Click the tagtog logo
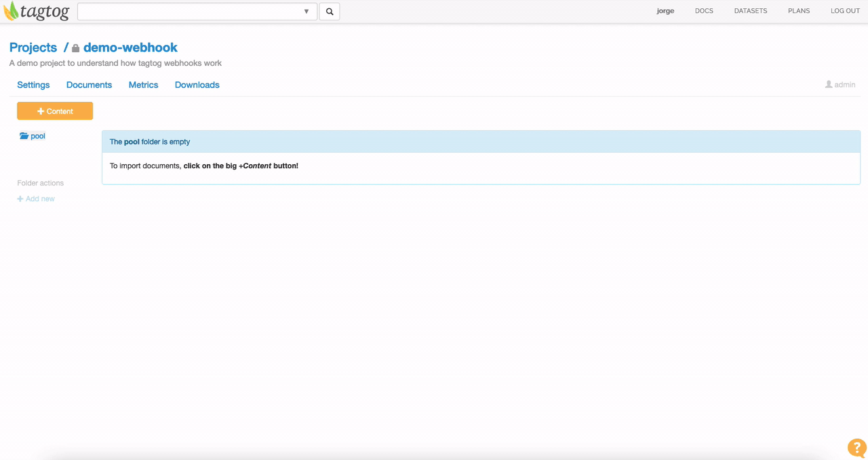 pyautogui.click(x=36, y=11)
